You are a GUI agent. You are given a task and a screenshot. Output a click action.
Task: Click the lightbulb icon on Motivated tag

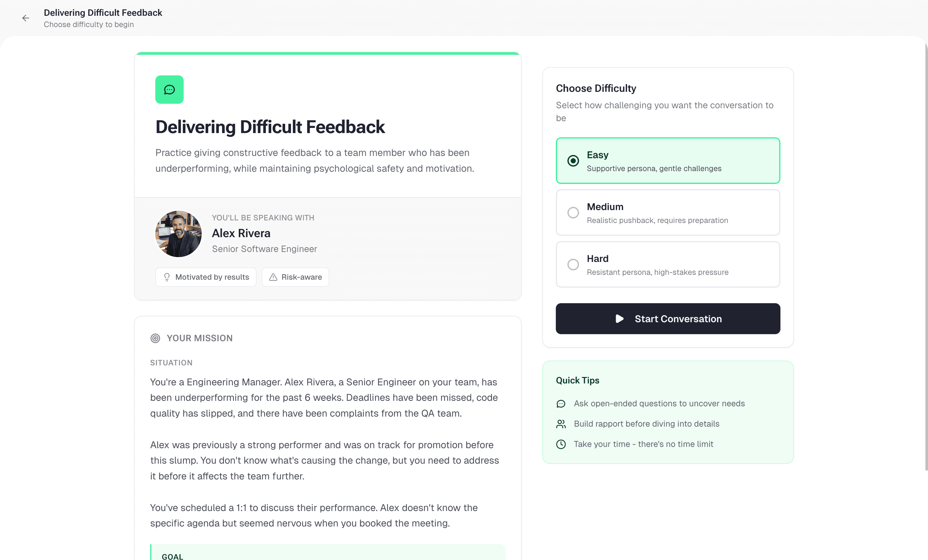click(167, 277)
